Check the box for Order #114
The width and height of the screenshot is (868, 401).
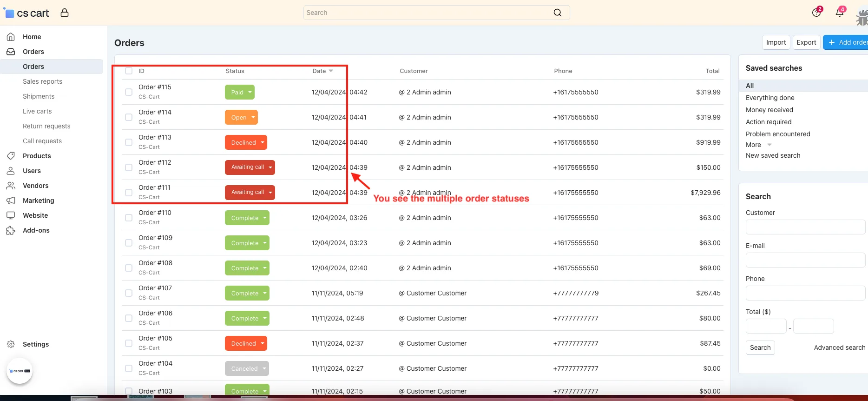[129, 117]
